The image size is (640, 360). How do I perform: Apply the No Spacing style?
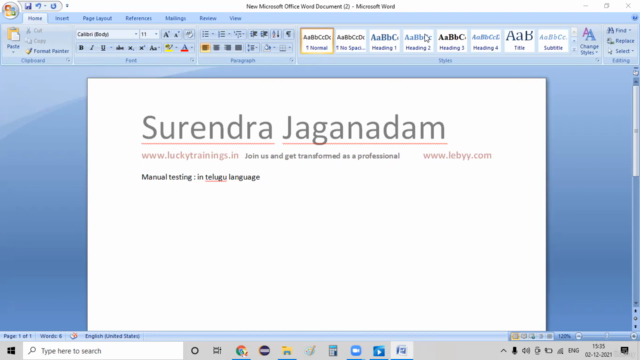[x=350, y=41]
